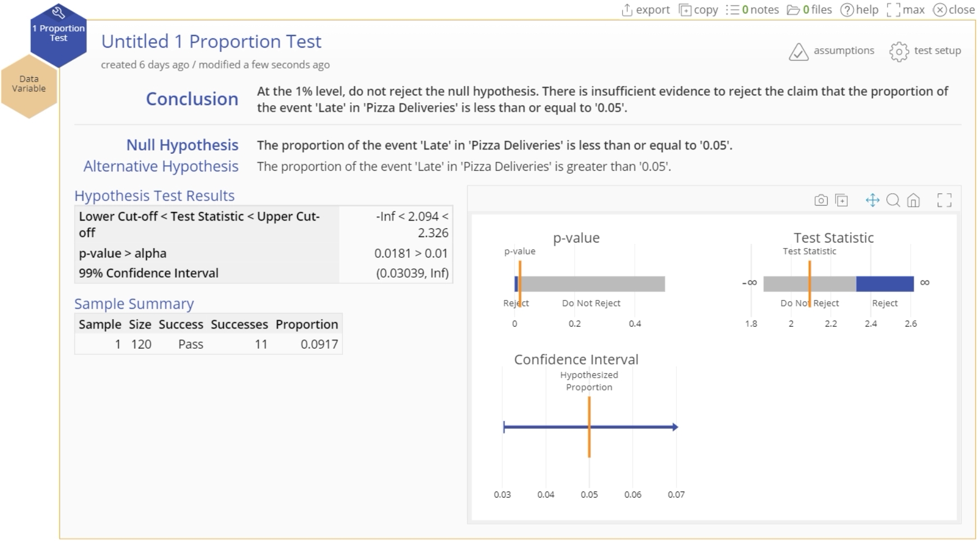Click the Untitled 1 Proportion Test title
Image resolution: width=980 pixels, height=542 pixels.
[x=211, y=42]
